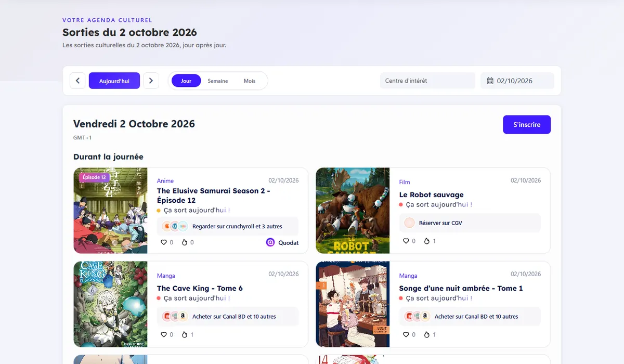Open Songe d'une nuit ambrée cover thumbnail
The image size is (624, 364).
point(353,304)
